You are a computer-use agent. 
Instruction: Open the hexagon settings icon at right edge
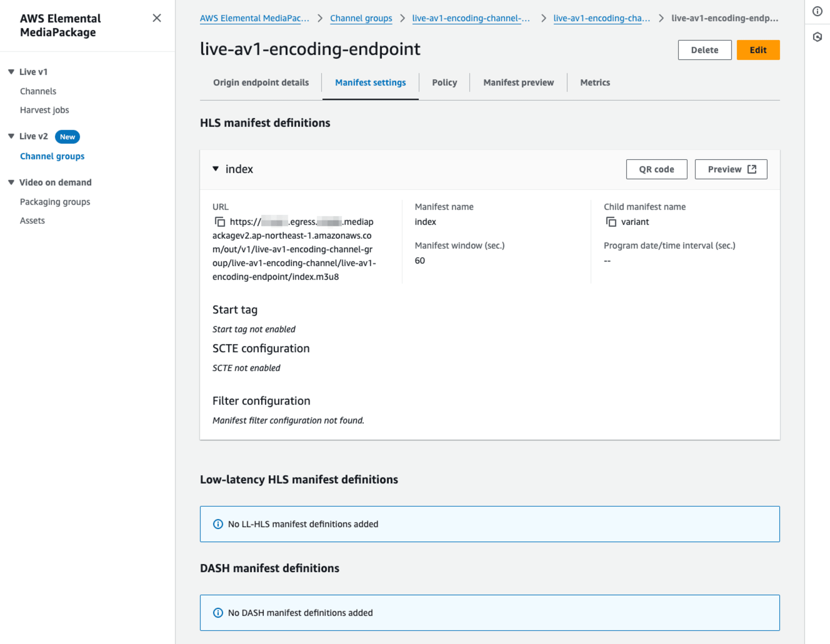coord(817,37)
